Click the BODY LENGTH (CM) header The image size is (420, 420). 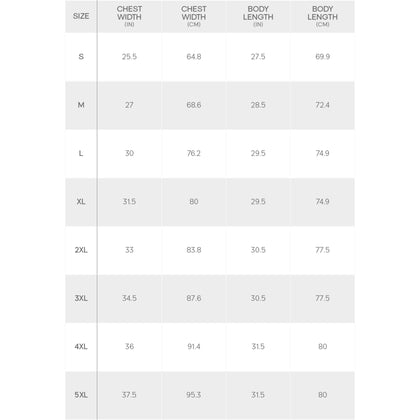click(322, 16)
